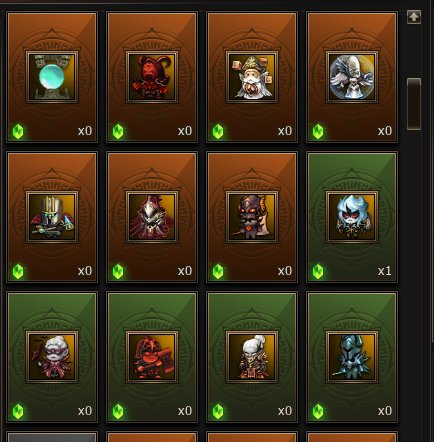Viewport: 434px width, 442px height.
Task: Click green gem on teal knight card
Action: click(x=318, y=411)
